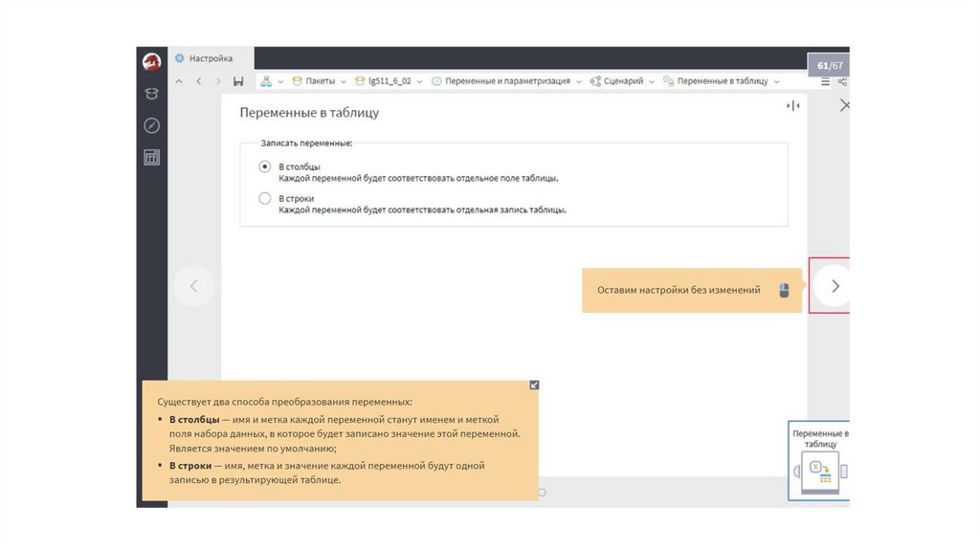Go to the previous slide with the left arrow
This screenshot has height=549, width=980.
tap(194, 286)
